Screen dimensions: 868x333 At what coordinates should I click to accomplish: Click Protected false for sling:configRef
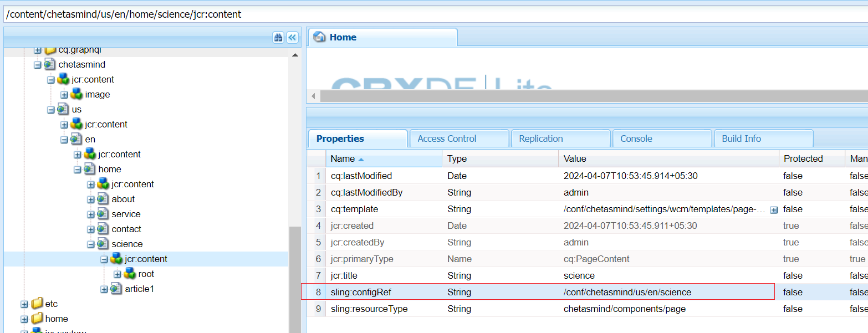coord(793,292)
